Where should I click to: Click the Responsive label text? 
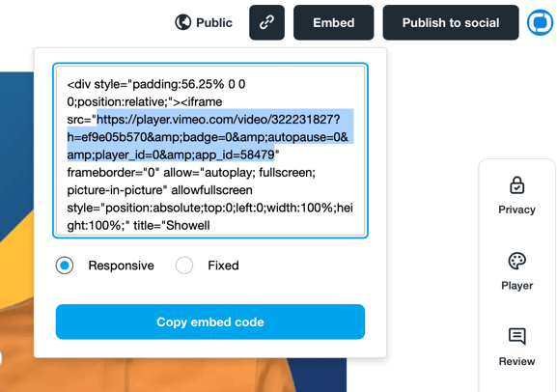click(x=121, y=266)
